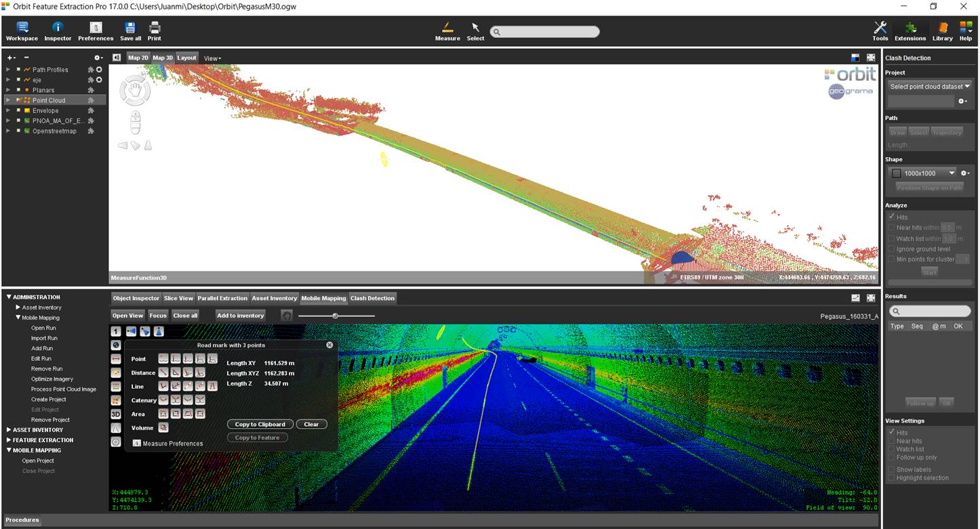Screen dimensions: 980x529
Task: Open the add layer plus dropdown
Action: pos(11,58)
